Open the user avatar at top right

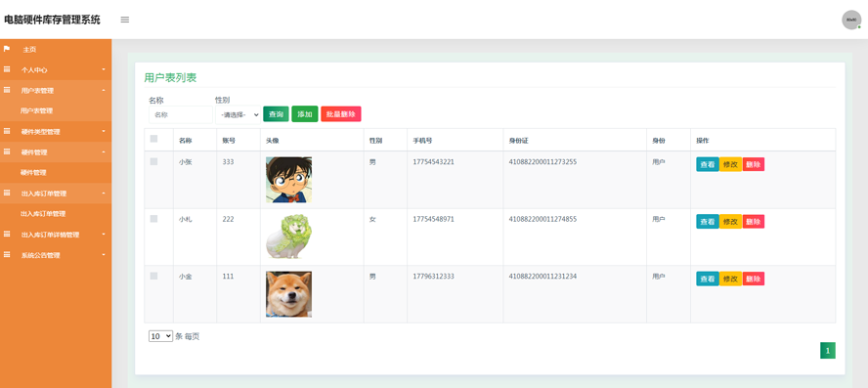click(851, 20)
